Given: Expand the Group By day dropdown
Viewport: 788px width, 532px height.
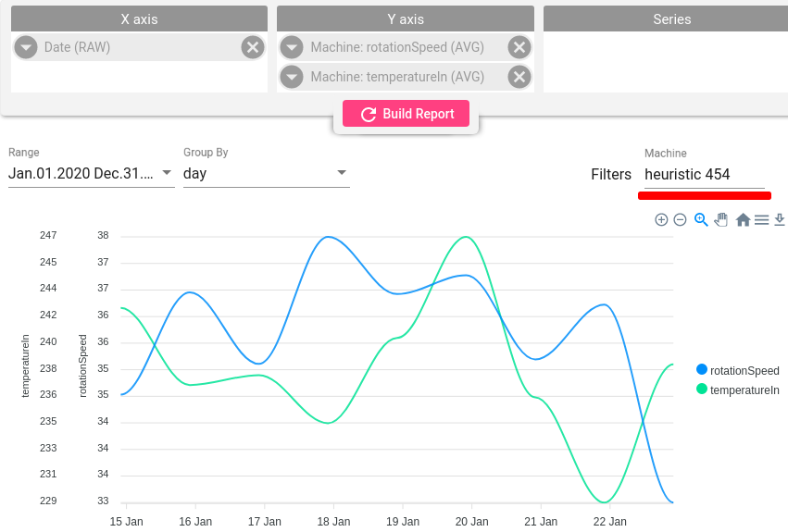Looking at the screenshot, I should [x=267, y=173].
